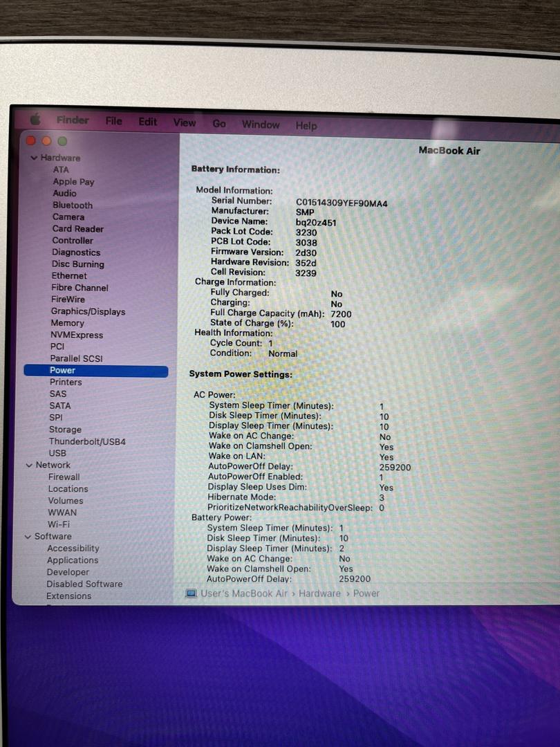Viewport: 560px width, 747px height.
Task: Select Fibre Channel in the sidebar
Action: [x=80, y=288]
